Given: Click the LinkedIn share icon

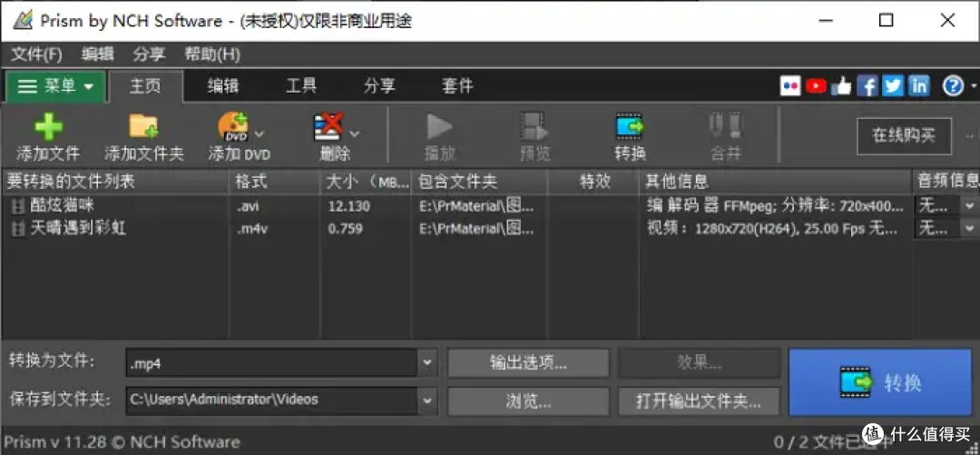Looking at the screenshot, I should pyautogui.click(x=918, y=86).
